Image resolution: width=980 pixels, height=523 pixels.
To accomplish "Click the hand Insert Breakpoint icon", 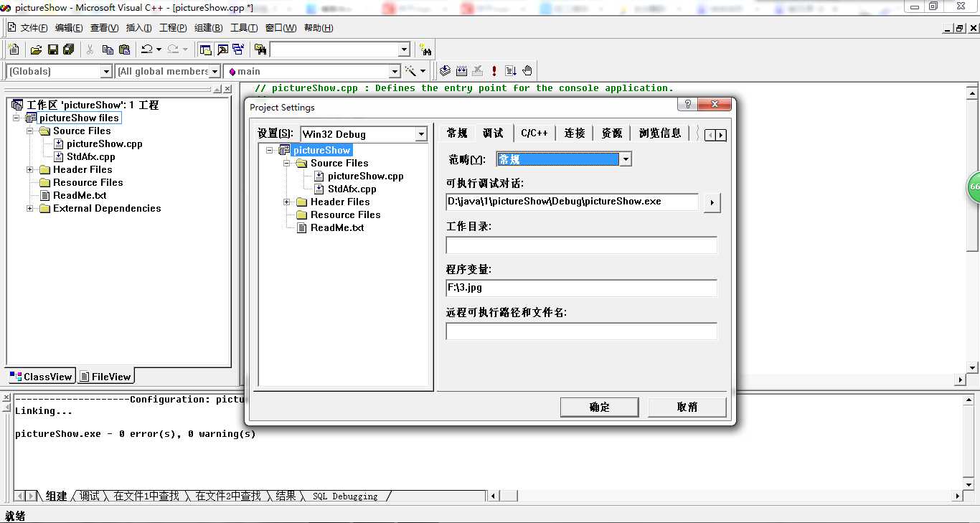I will pos(527,71).
